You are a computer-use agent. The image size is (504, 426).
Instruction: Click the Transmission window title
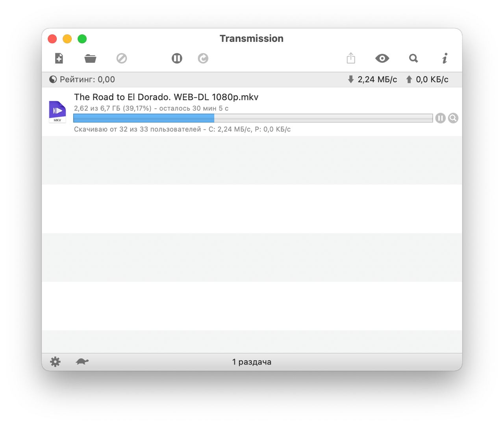[252, 38]
